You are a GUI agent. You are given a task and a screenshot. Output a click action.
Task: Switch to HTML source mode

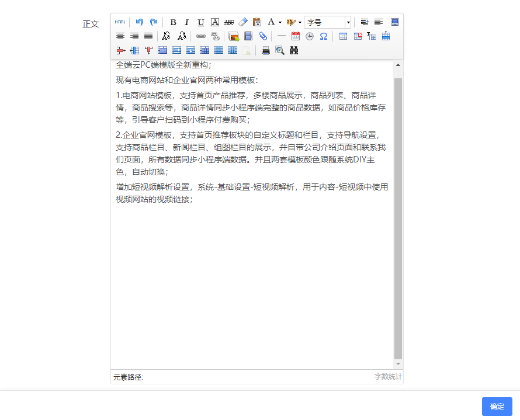point(120,22)
